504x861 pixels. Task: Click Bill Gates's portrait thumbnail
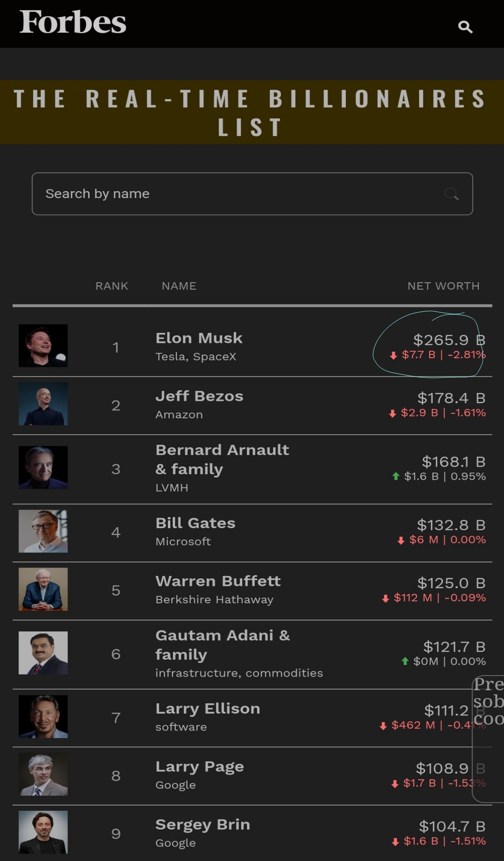click(x=43, y=531)
